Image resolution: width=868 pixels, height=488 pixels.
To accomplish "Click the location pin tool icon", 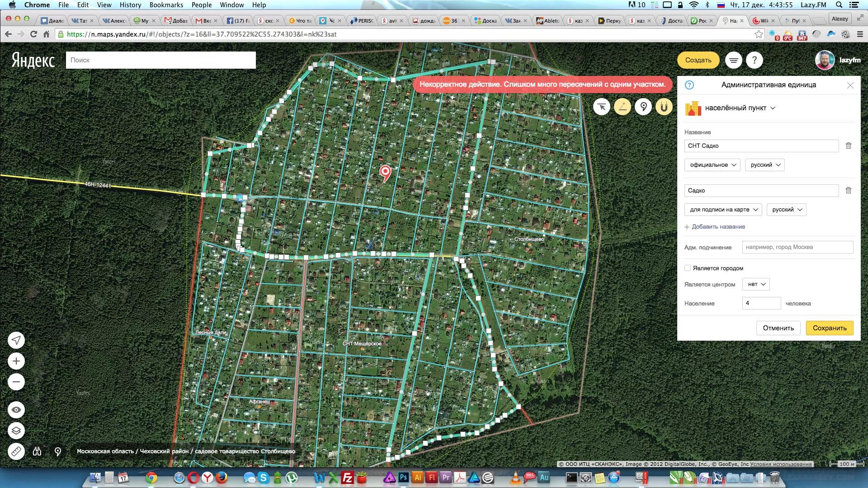I will tap(643, 106).
